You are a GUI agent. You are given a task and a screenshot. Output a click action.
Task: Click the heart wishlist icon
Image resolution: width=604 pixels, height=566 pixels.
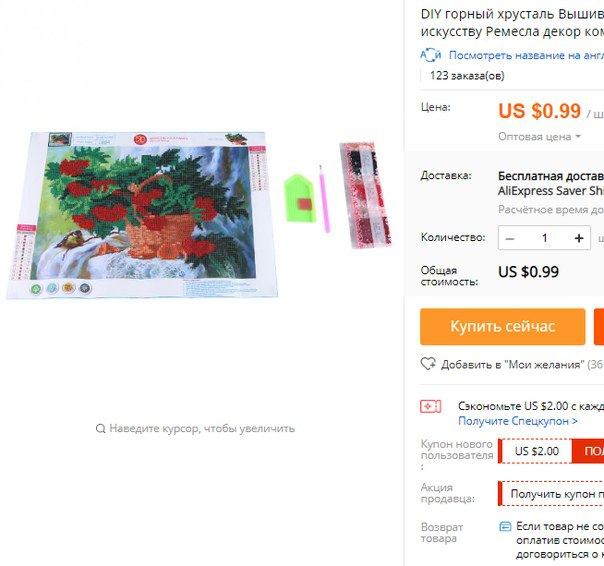click(428, 364)
